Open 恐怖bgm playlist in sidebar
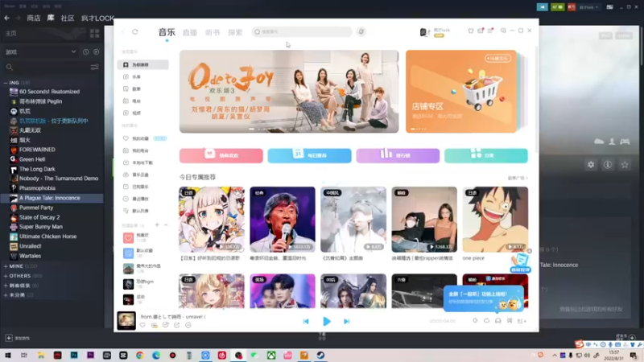This screenshot has width=644, height=362. point(143,284)
